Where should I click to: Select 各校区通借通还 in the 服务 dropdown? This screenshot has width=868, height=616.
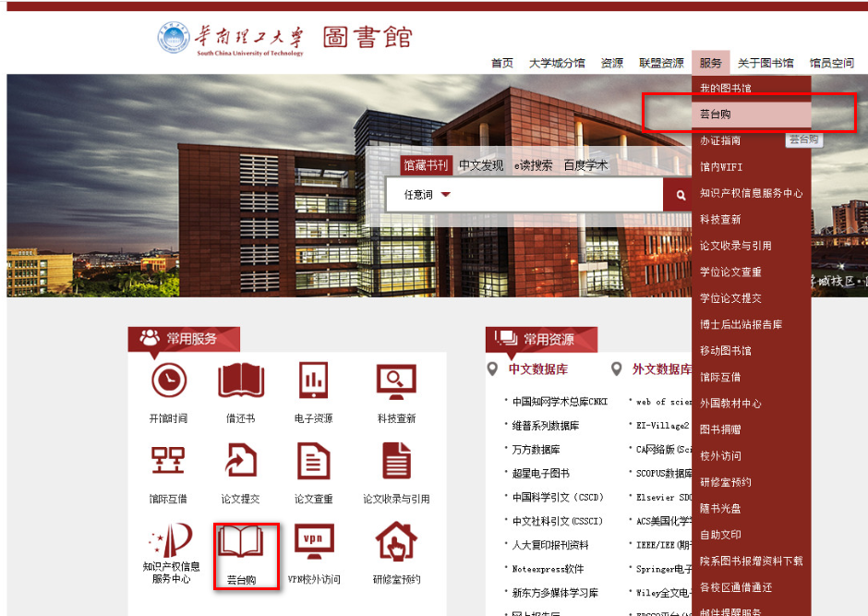pos(752,587)
